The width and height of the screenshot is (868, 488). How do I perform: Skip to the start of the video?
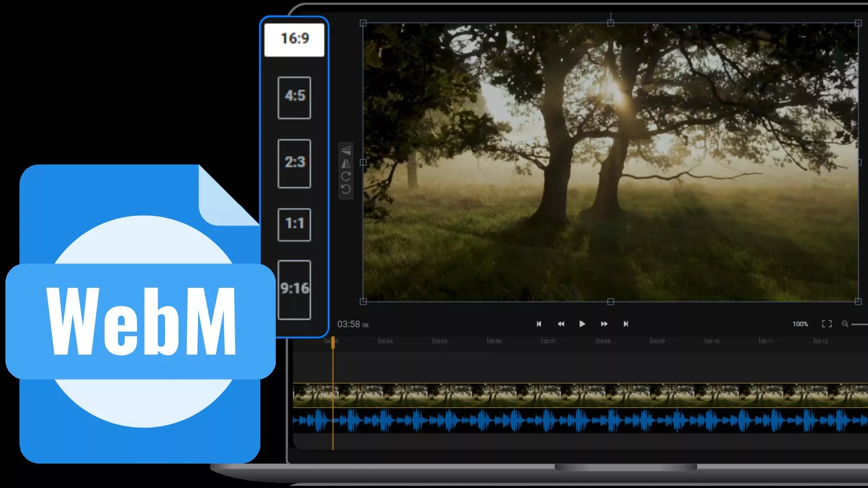click(x=539, y=324)
